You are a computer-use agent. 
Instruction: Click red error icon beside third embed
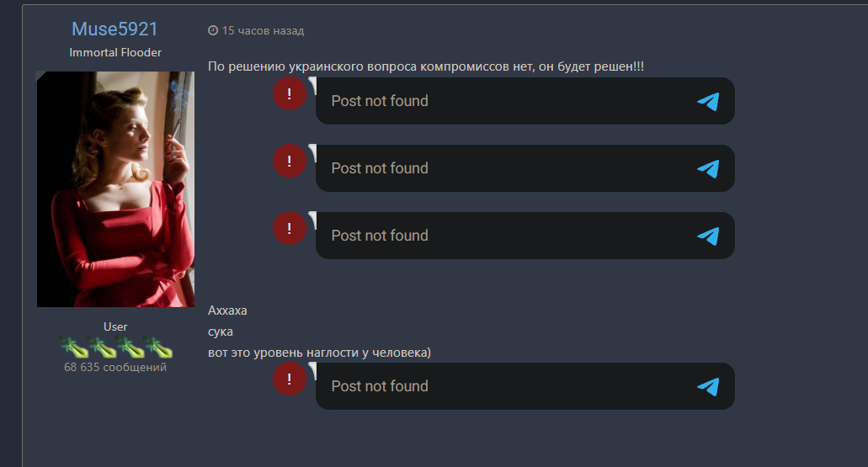point(290,229)
